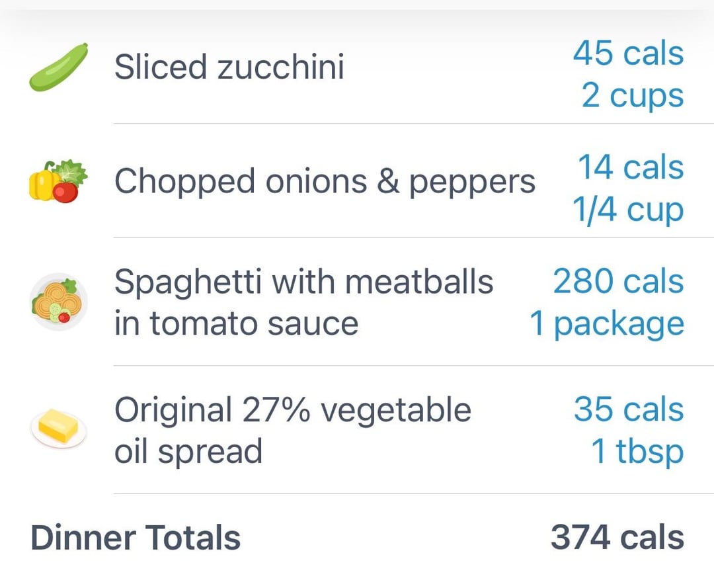Tap 'oil spread' text in last entry
Viewport: 714px width, 588px height.
pyautogui.click(x=188, y=452)
